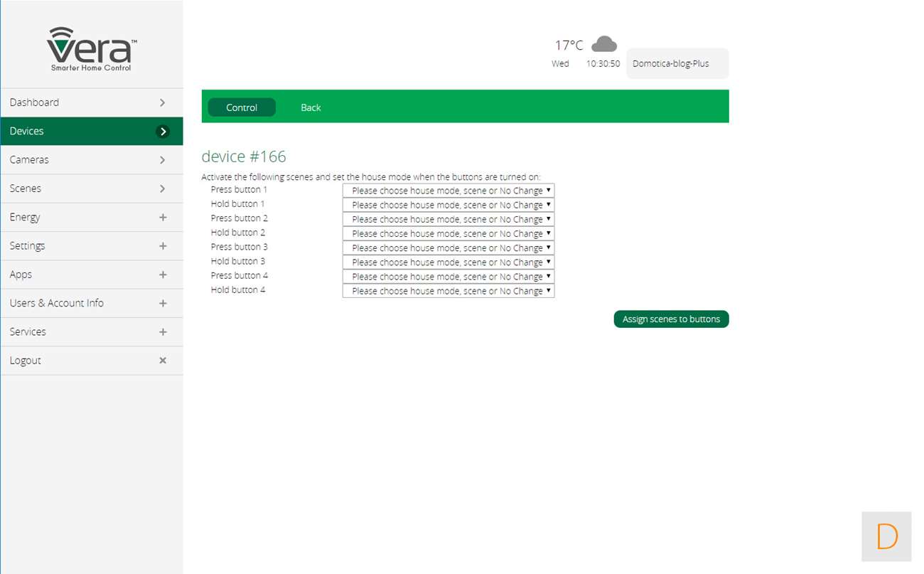
Task: Click the orange D logo badge
Action: click(x=886, y=536)
